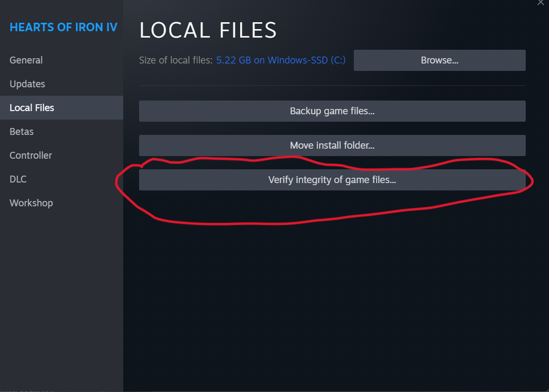The width and height of the screenshot is (549, 392).
Task: Move the install folder
Action: pyautogui.click(x=332, y=145)
